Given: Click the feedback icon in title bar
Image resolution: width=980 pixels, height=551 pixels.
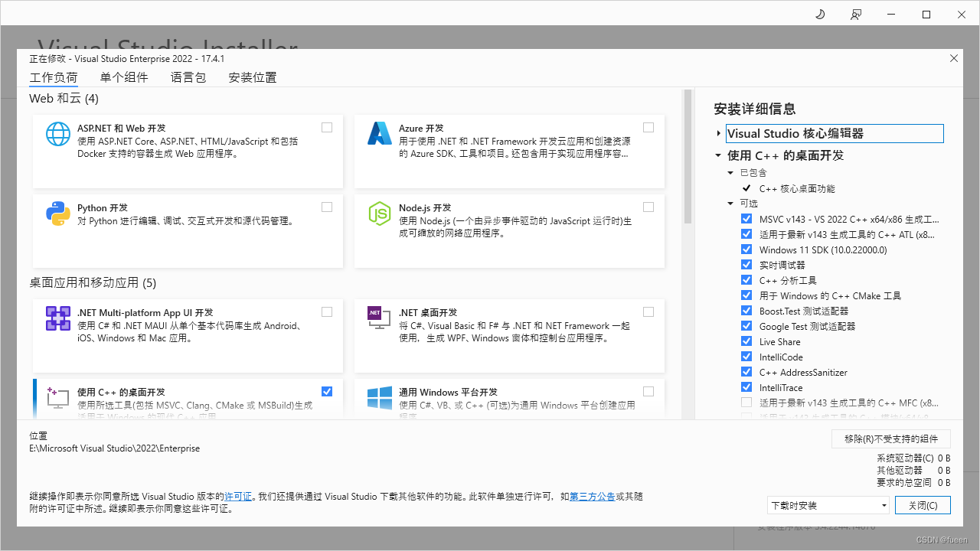Looking at the screenshot, I should pyautogui.click(x=855, y=15).
